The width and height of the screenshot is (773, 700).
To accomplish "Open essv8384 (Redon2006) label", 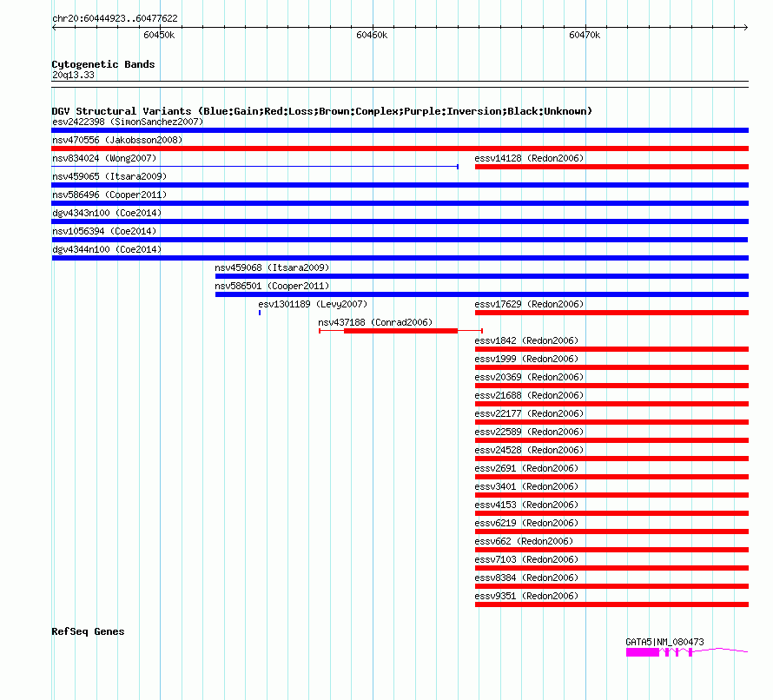I will pyautogui.click(x=526, y=578).
